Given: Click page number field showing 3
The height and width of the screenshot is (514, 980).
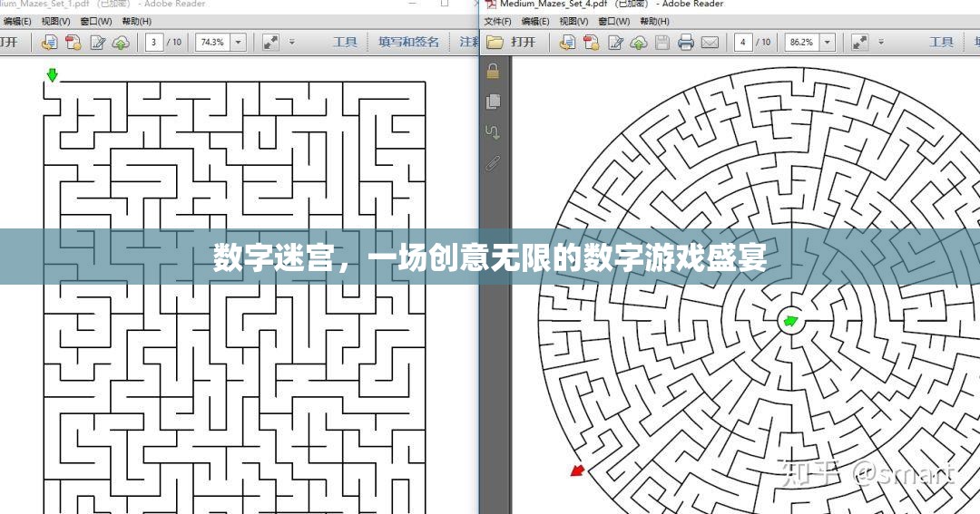Looking at the screenshot, I should click(x=154, y=43).
